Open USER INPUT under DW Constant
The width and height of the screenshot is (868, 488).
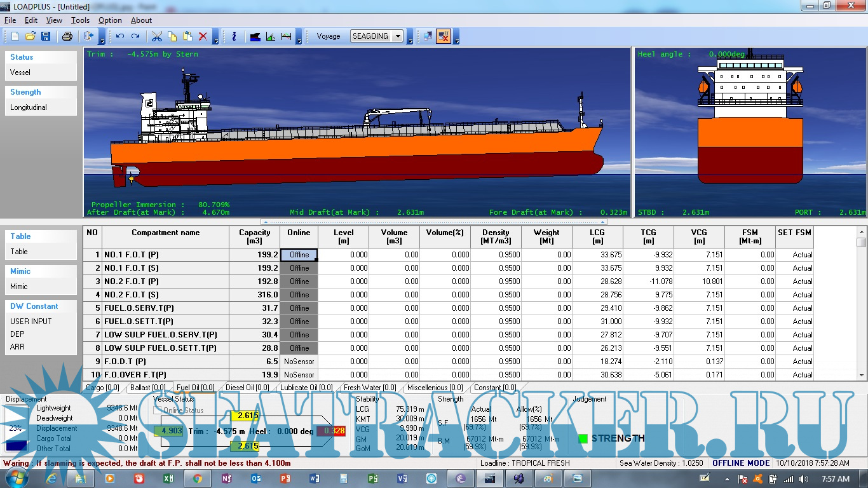(x=31, y=322)
